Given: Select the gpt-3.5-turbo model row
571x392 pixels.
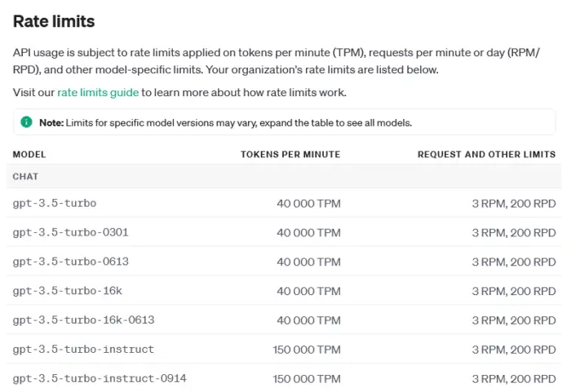Looking at the screenshot, I should pos(55,203).
